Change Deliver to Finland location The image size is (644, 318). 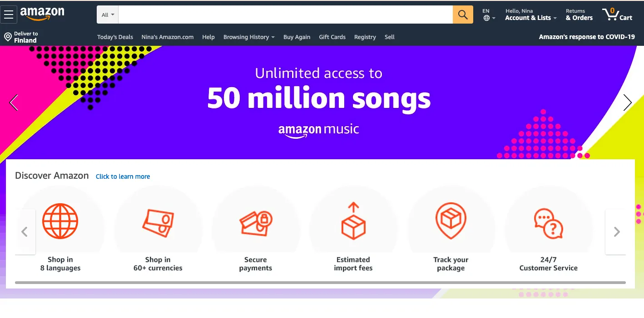[21, 37]
